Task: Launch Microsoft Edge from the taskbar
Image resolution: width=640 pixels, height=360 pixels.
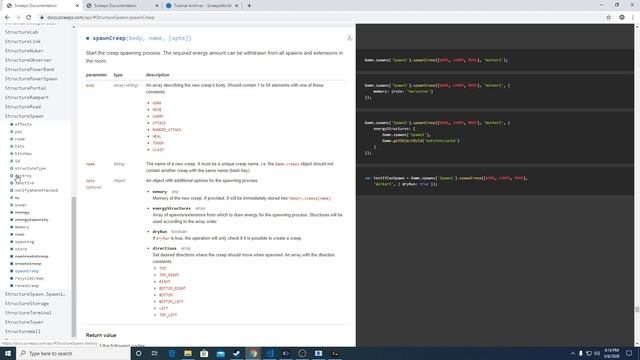Action: (171, 353)
